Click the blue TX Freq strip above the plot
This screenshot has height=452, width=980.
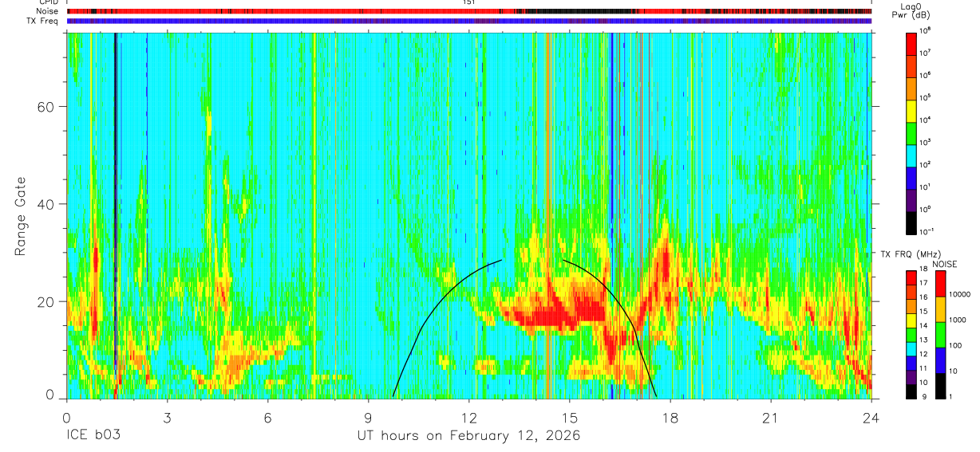point(468,21)
